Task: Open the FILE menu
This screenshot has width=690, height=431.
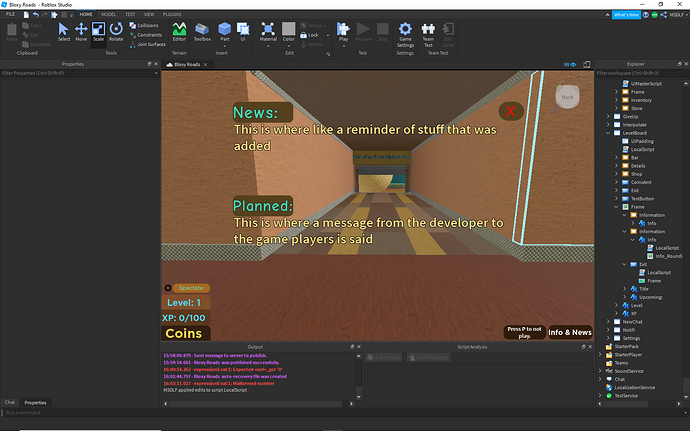Action: [x=10, y=14]
